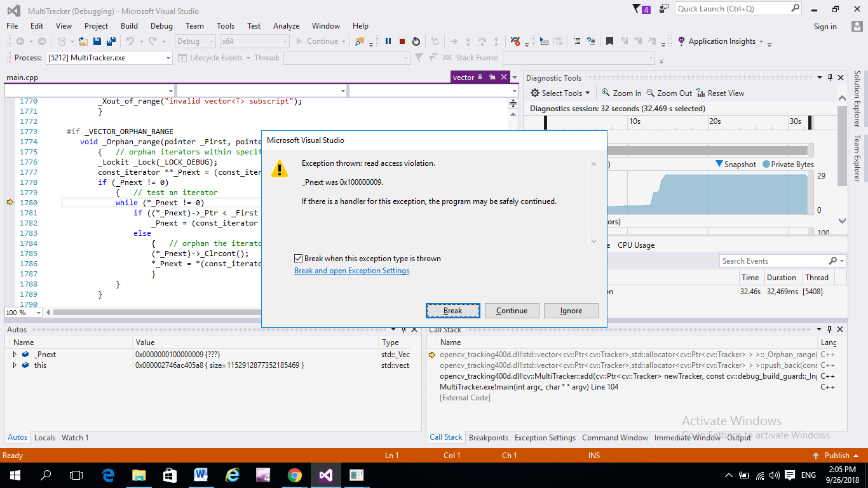This screenshot has width=868, height=488.
Task: Click the Application Insights lightbulb icon
Action: (x=681, y=41)
